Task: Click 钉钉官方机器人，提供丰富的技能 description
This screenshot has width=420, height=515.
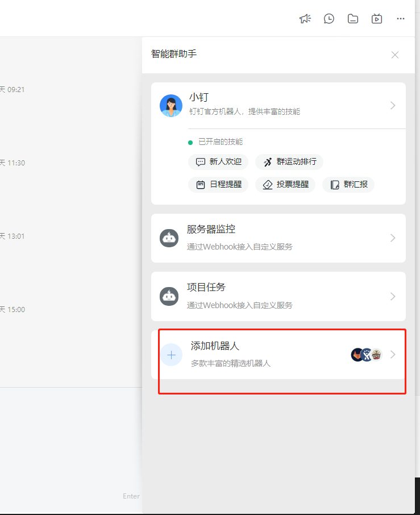Action: [x=244, y=111]
